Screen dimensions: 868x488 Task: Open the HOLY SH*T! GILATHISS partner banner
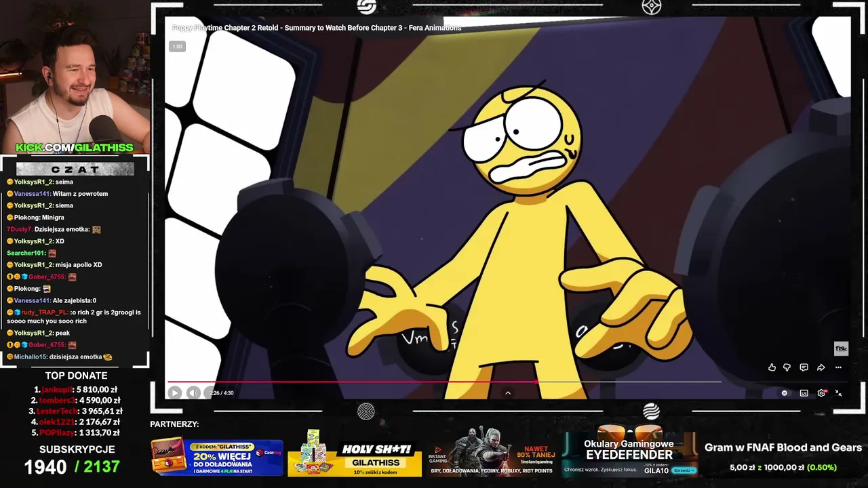tap(355, 453)
